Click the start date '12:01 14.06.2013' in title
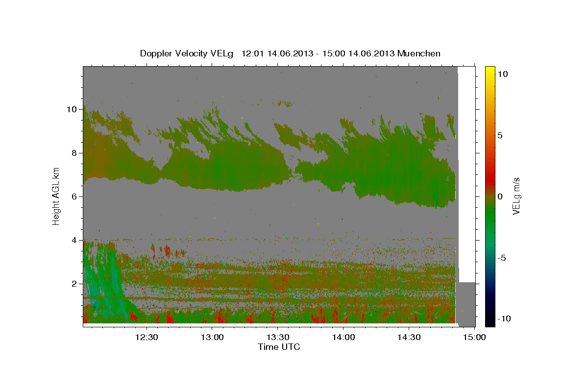Viewport: 588px width, 392px height. [x=277, y=53]
